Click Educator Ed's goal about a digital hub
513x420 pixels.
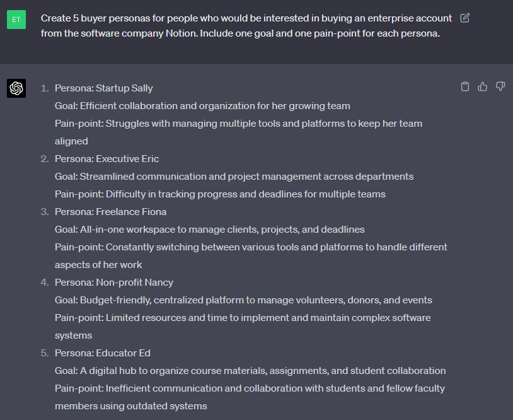[x=250, y=371]
